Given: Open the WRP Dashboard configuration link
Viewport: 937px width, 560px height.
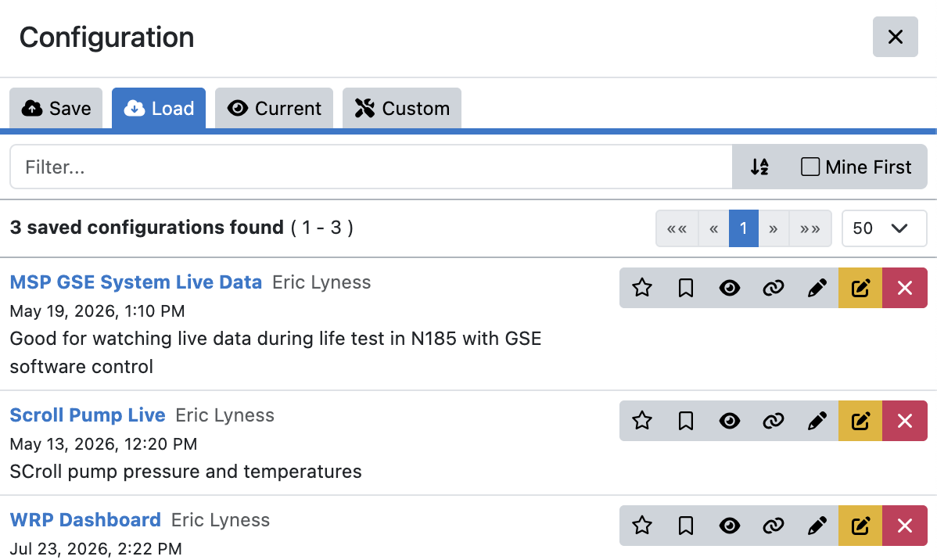Looking at the screenshot, I should [85, 520].
